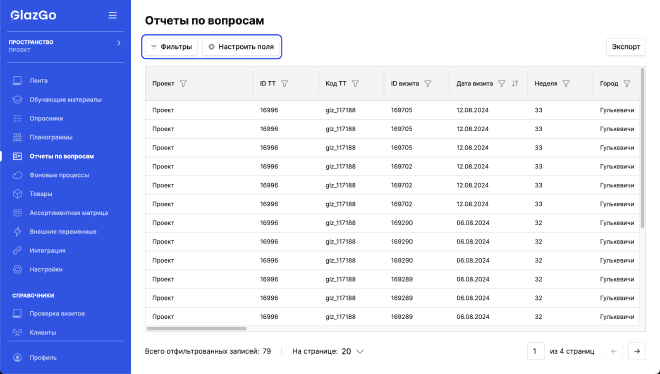Open Внешние переменные lightning icon
Screen dimensions: 660x374
[17, 231]
